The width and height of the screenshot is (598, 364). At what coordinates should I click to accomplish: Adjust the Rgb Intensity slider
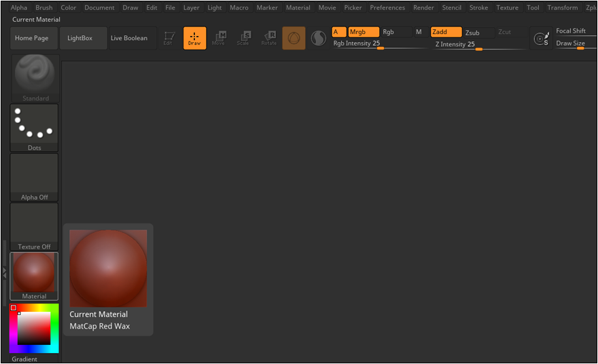380,48
